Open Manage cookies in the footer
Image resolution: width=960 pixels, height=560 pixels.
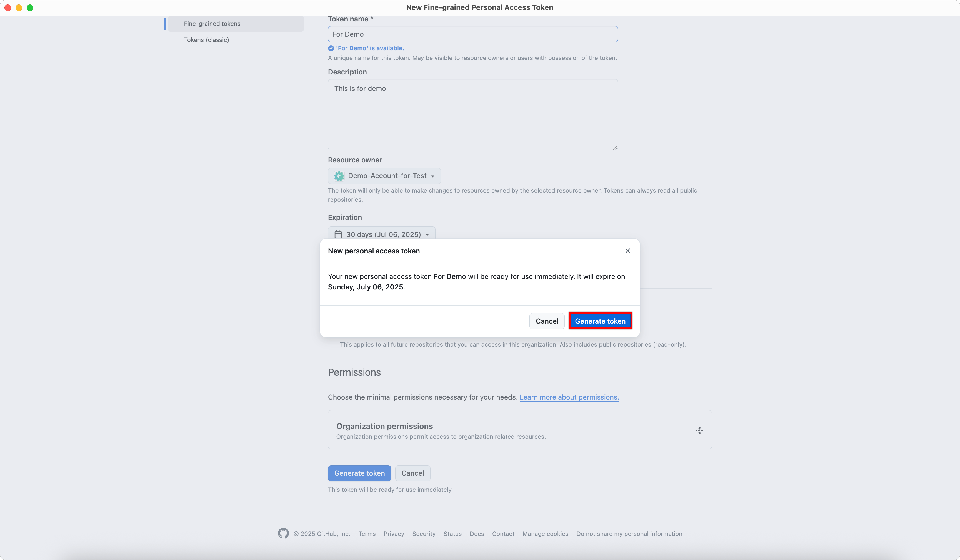(545, 533)
